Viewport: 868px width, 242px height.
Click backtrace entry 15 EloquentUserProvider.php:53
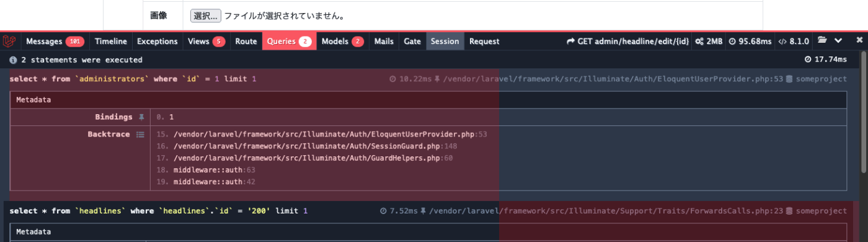pyautogui.click(x=322, y=134)
